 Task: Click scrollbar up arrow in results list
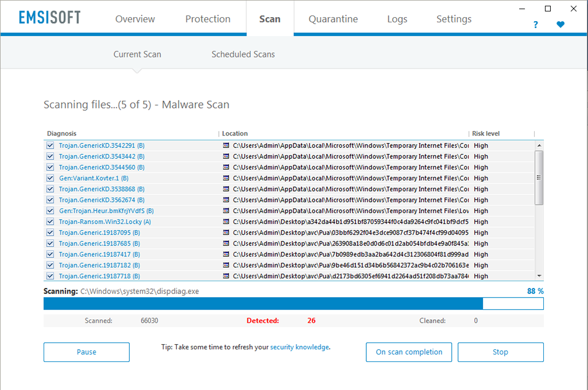tap(539, 146)
